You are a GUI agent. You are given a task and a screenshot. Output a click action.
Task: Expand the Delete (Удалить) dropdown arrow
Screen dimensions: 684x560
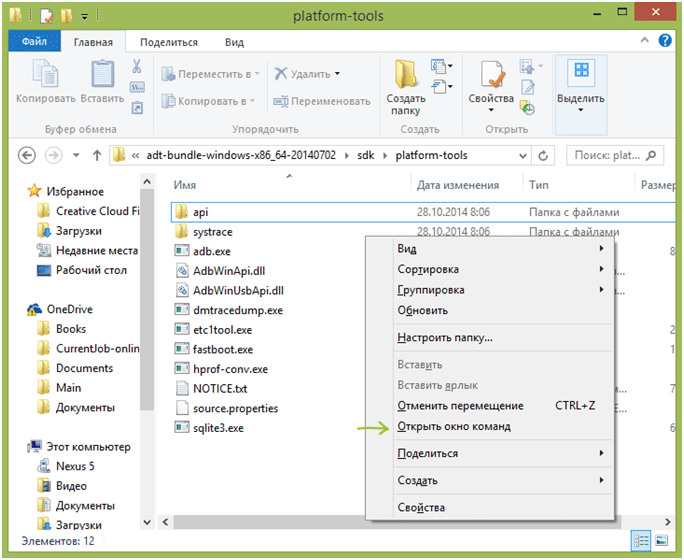coord(337,74)
